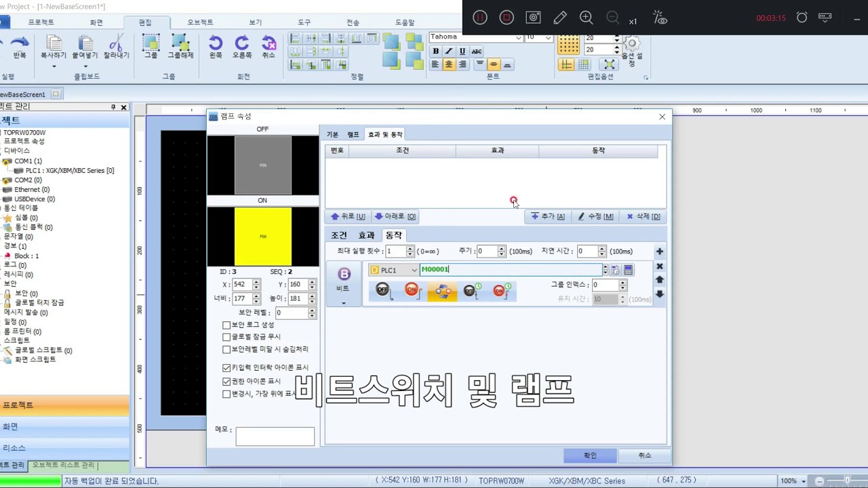Viewport: 868px width, 488px height.
Task: Toggle bold font formatting
Action: point(435,51)
